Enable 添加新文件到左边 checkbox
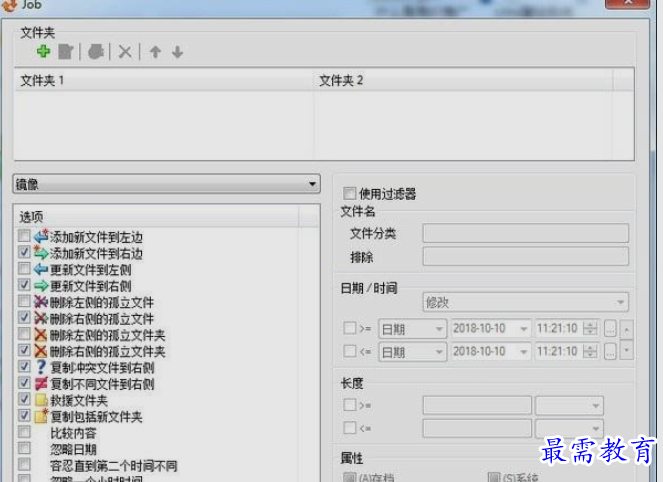The height and width of the screenshot is (482, 663). [25, 236]
